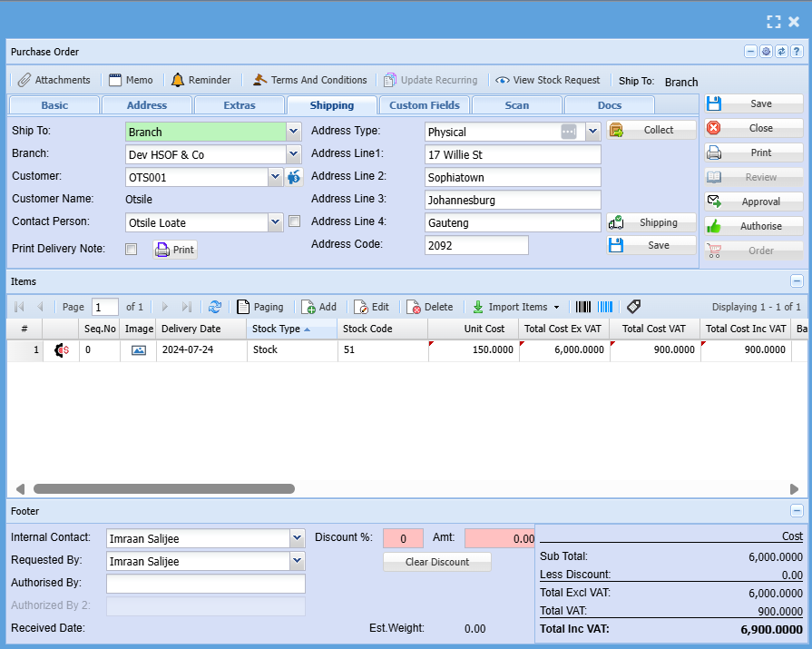Open the Ship To dropdown

pyautogui.click(x=293, y=132)
